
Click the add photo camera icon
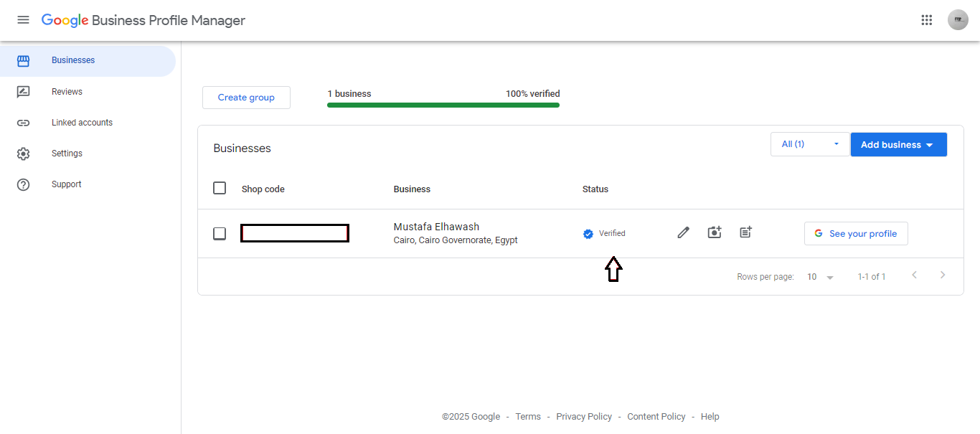[x=714, y=232]
